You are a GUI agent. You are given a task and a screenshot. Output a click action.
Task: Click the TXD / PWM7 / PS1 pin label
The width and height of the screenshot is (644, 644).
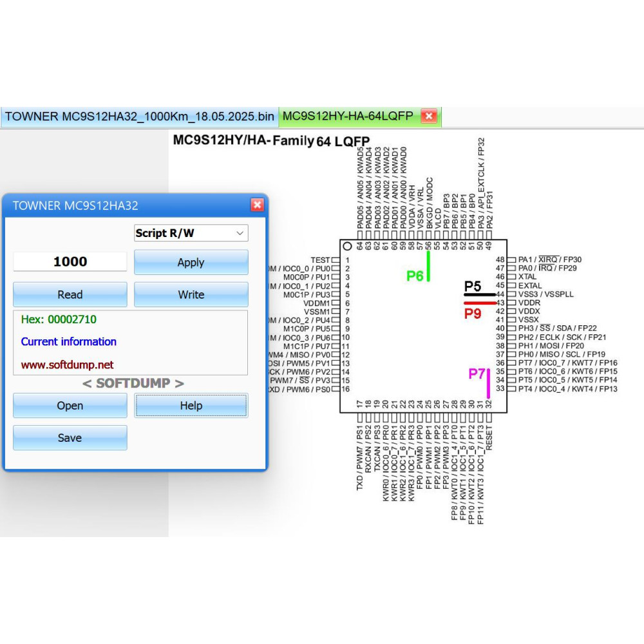[360, 458]
